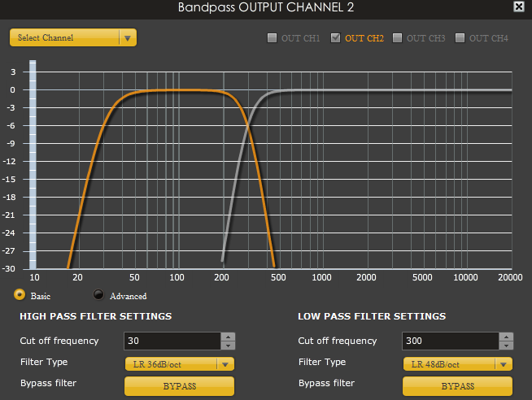Screen dimensions: 532x400
Task: Increase low pass cut off frequency with up arrow
Action: pos(506,337)
